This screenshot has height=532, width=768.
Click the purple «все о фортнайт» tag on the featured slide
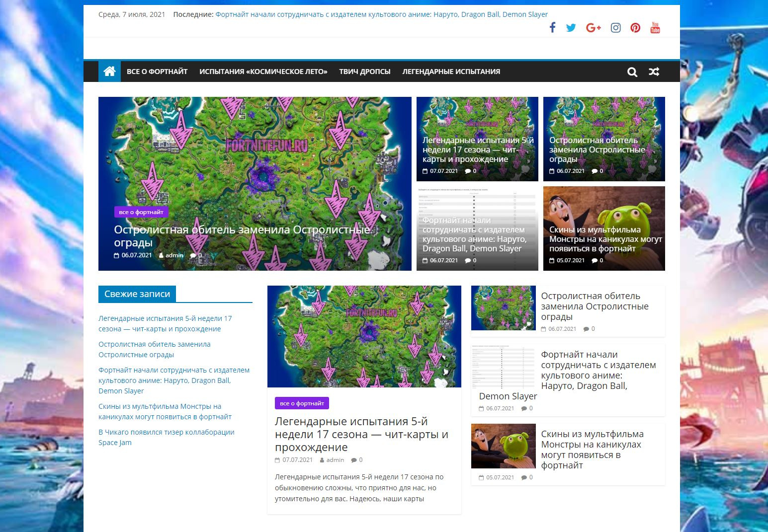pos(141,212)
